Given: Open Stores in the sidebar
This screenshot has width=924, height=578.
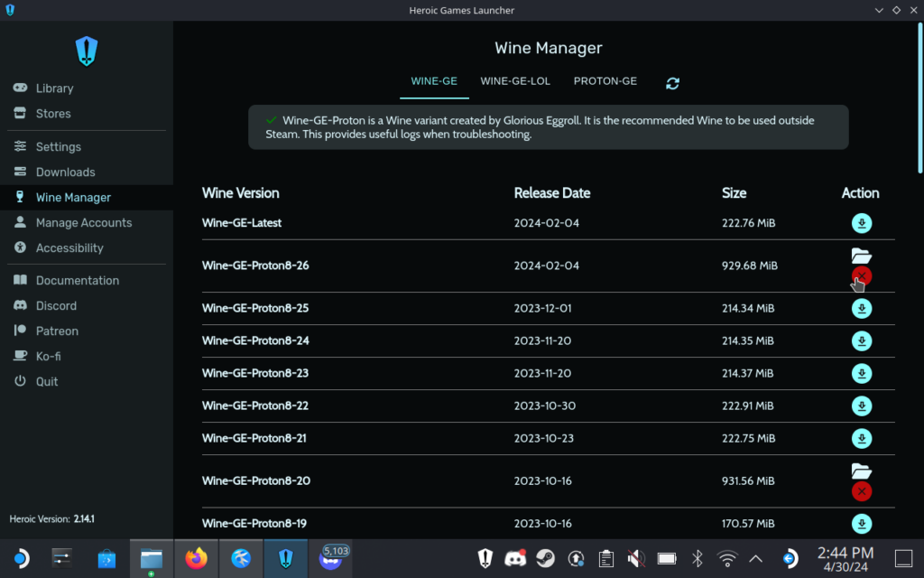Looking at the screenshot, I should coord(87,113).
